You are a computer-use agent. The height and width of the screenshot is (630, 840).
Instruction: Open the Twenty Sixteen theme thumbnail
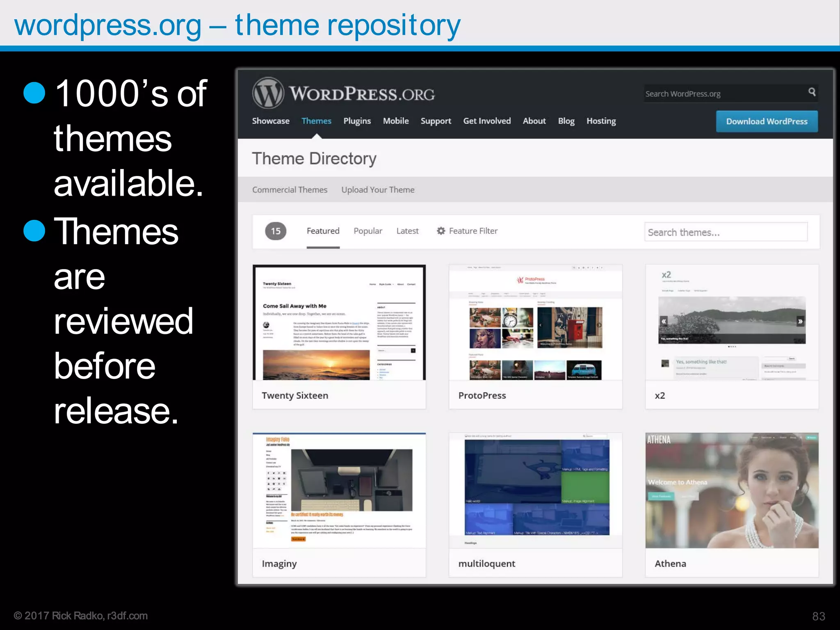click(x=339, y=322)
